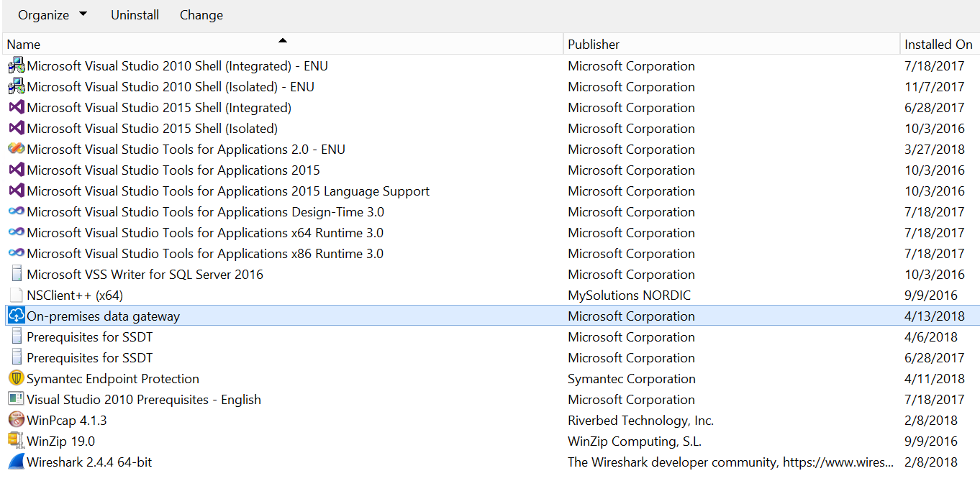Click the NSClient++ (x64) blank icon
The height and width of the screenshot is (481, 980).
click(16, 296)
